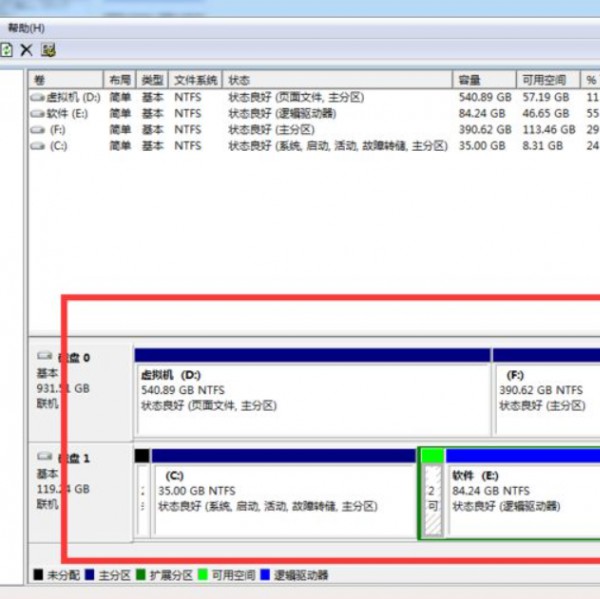Click the drive icon beside 虚拟机 (D:) in the list
600x599 pixels.
tap(38, 98)
